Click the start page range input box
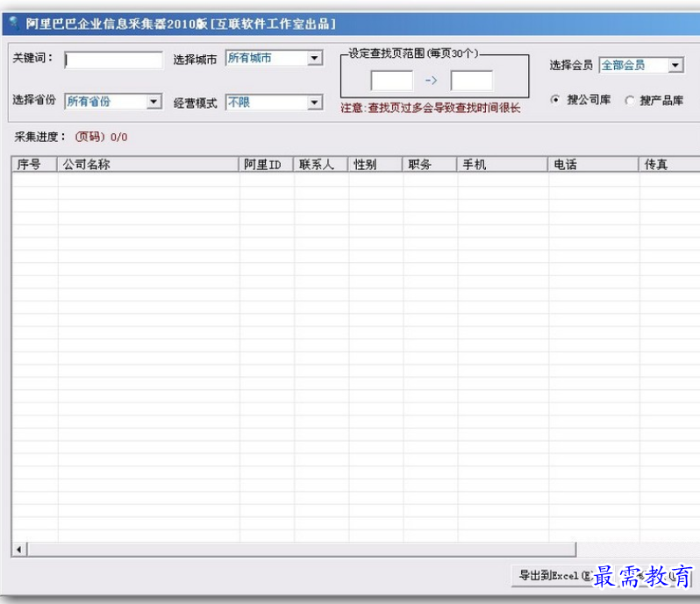This screenshot has width=700, height=604. [392, 81]
